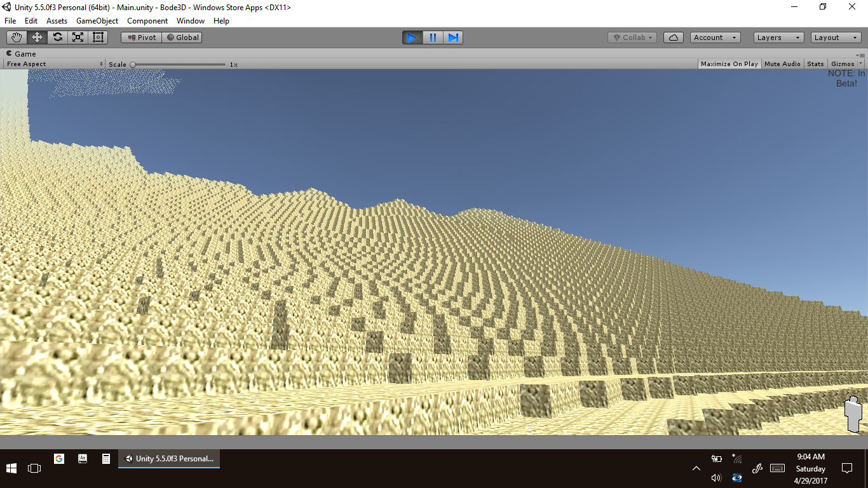Toggle Global handle rotation mode
The width and height of the screenshot is (868, 488).
click(182, 37)
